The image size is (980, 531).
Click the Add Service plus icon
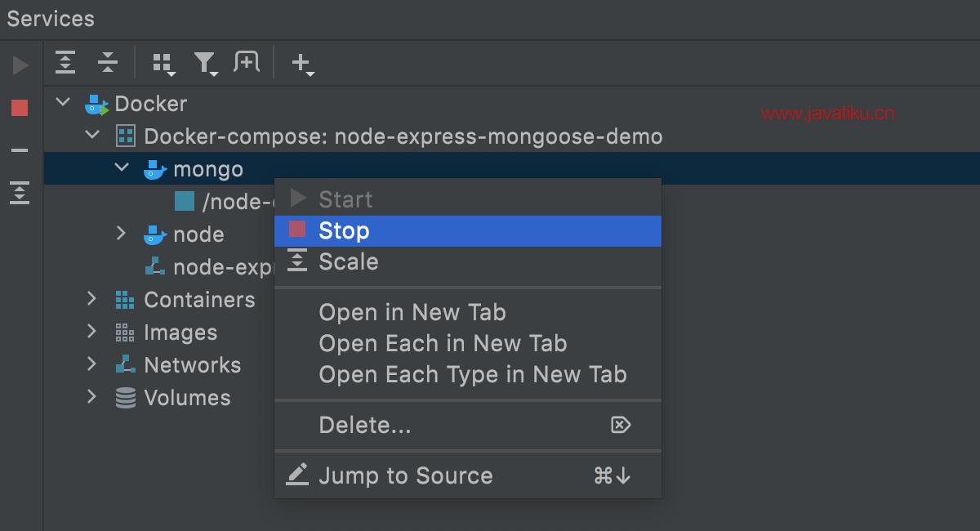[303, 64]
